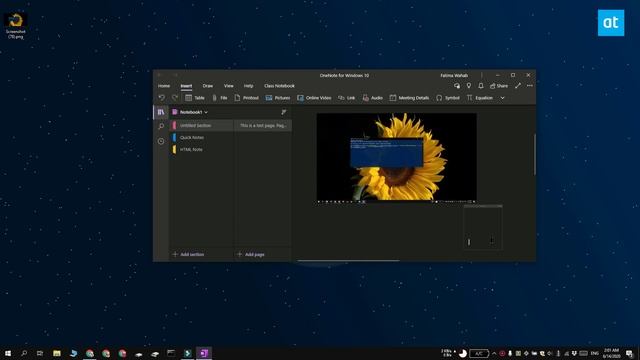Click the vertical scrollbar of the page
Image resolution: width=640 pixels, height=360 pixels.
point(534,155)
